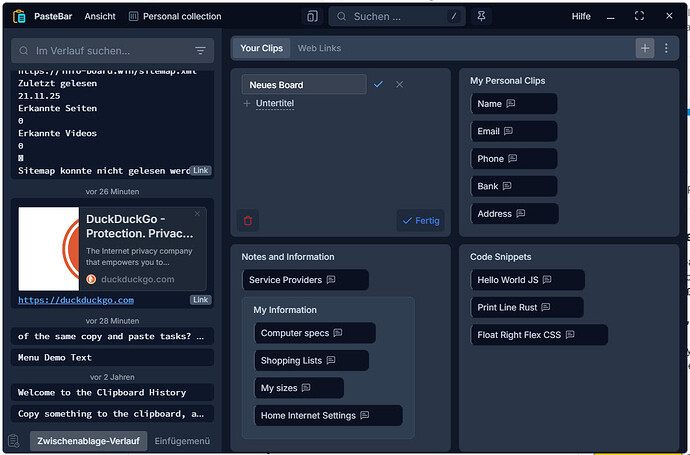Cancel board name editing with the X
690x455 pixels.
(x=400, y=85)
